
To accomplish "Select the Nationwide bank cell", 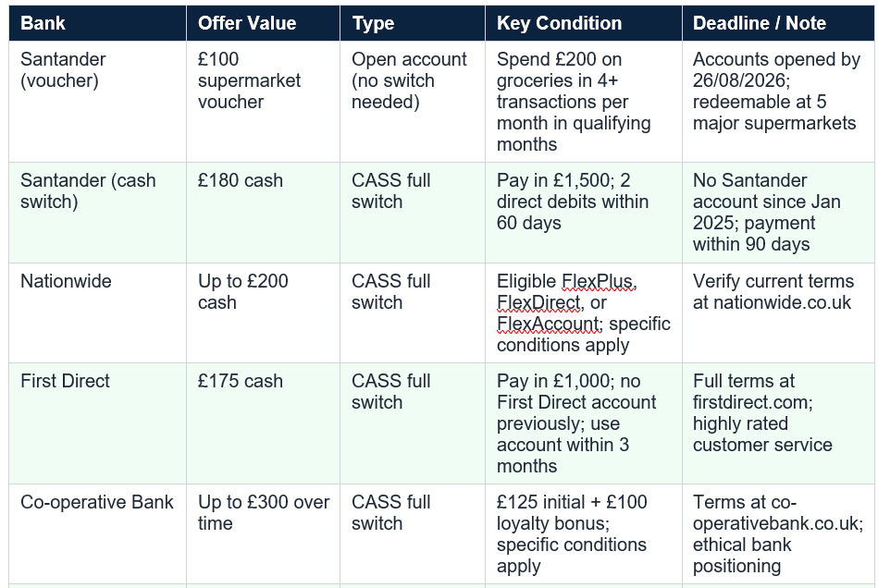I will 97,312.
